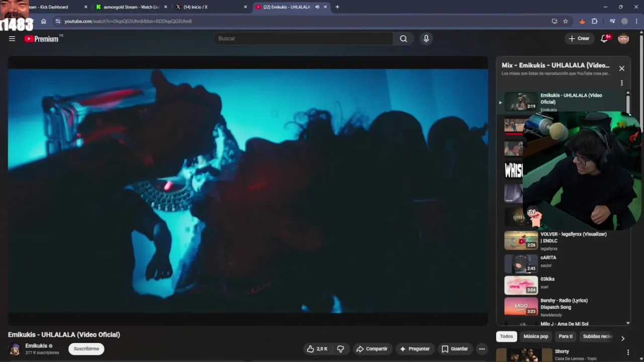Click the Compartir share button
Image resolution: width=644 pixels, height=362 pixels.
point(372,349)
